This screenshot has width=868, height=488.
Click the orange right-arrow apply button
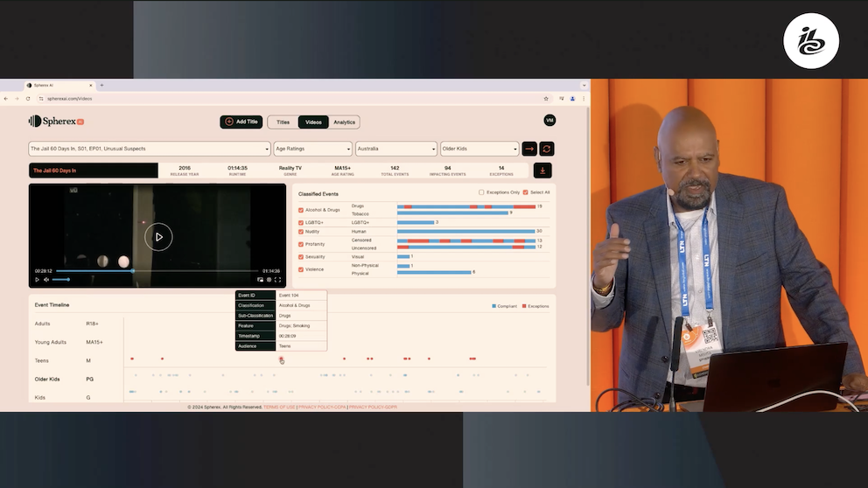coord(529,149)
